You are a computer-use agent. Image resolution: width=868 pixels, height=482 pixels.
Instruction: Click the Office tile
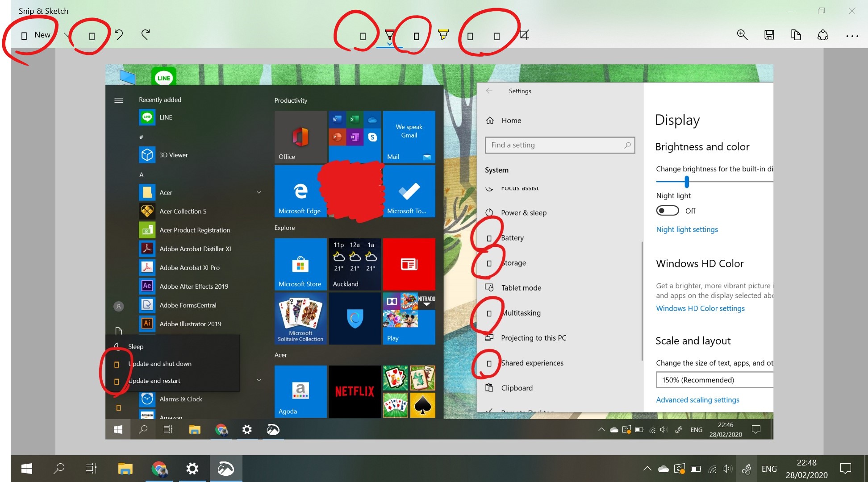click(300, 137)
